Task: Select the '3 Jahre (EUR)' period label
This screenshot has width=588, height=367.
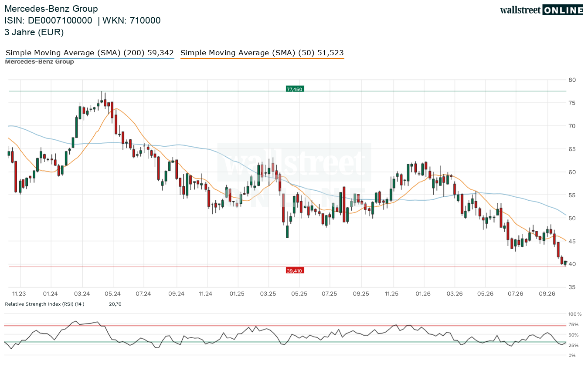Action: click(x=34, y=32)
